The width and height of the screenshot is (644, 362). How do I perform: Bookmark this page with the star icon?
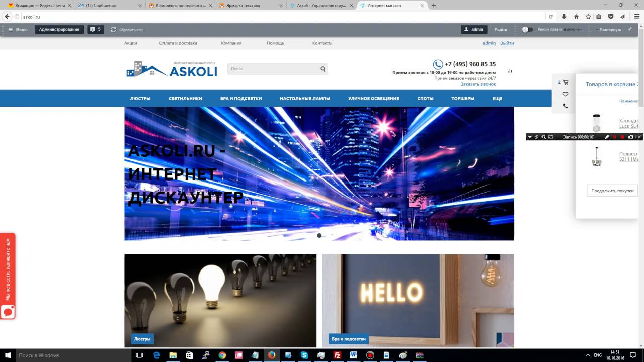588,17
